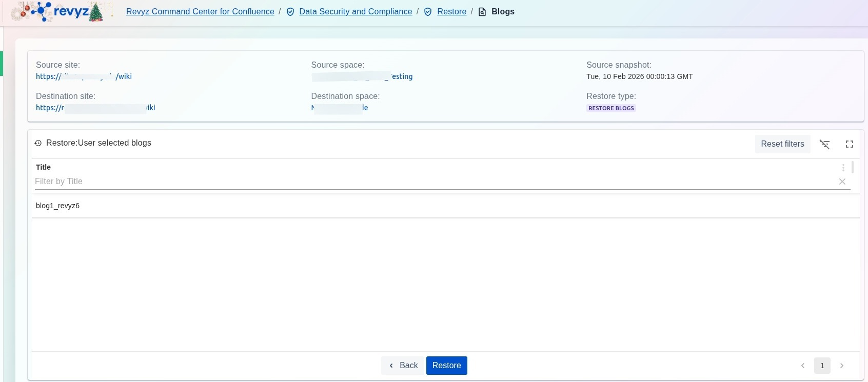Go to the previous page of results
This screenshot has width=868, height=382.
click(x=803, y=366)
